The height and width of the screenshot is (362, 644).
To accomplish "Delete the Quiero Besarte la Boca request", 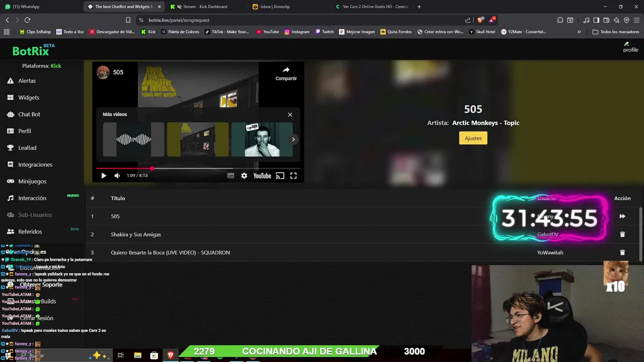I will click(x=622, y=252).
